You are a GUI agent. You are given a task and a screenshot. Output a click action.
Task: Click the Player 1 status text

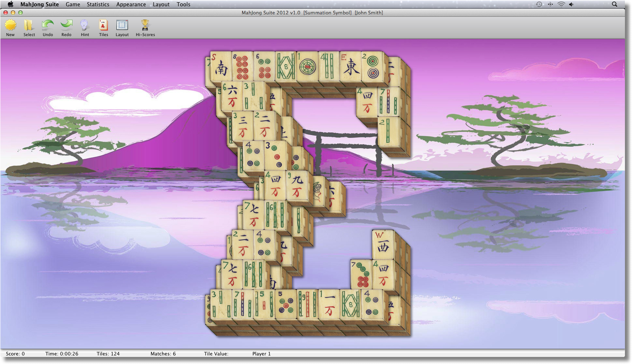pyautogui.click(x=261, y=354)
